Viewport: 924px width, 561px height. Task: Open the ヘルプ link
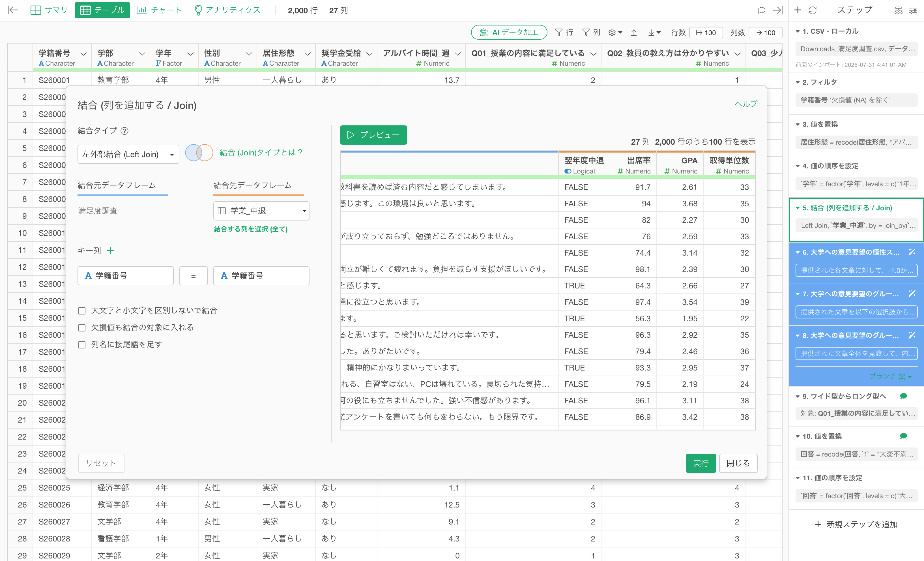coord(745,104)
